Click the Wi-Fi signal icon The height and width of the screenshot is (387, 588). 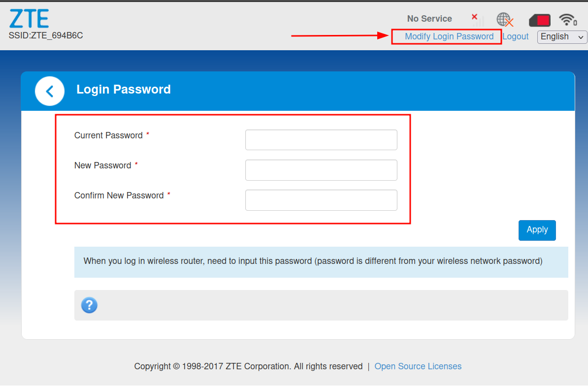[567, 20]
